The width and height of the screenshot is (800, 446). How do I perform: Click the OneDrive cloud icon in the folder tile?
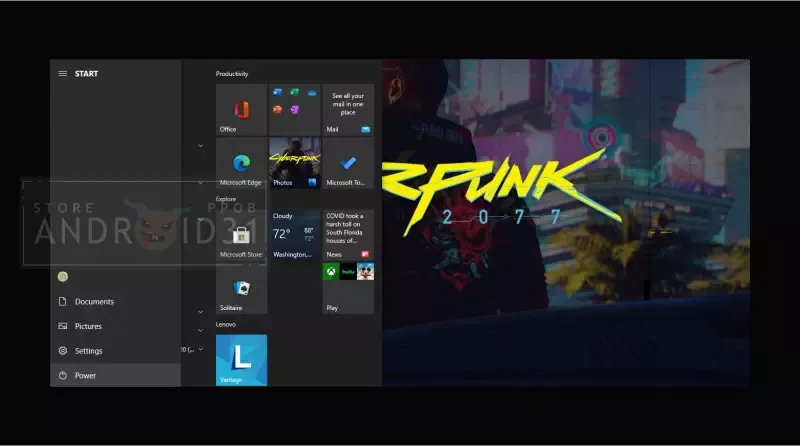pyautogui.click(x=312, y=93)
